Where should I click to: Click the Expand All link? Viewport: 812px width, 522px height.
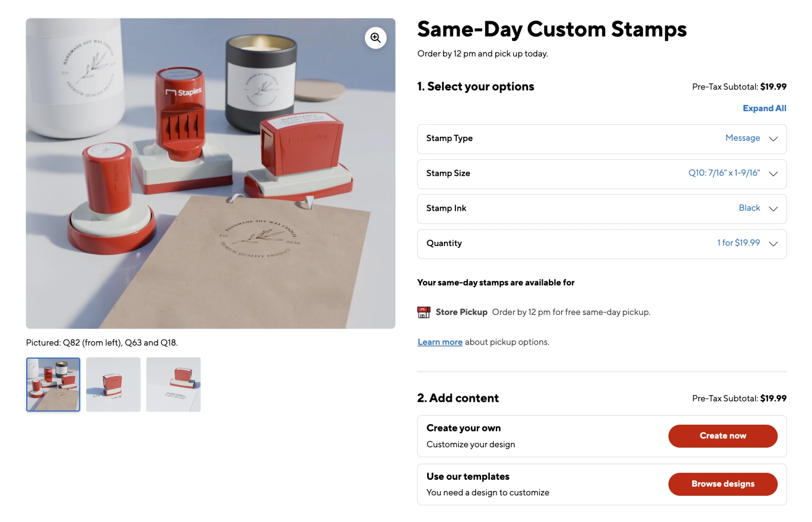(764, 108)
